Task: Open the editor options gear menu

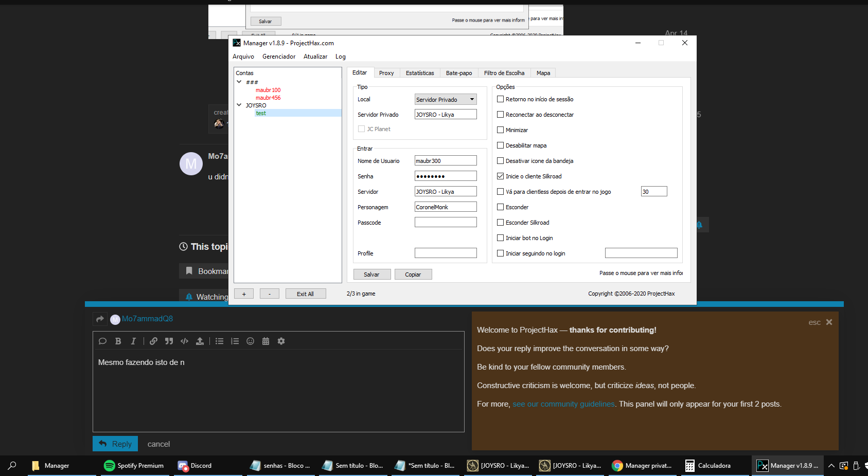Action: click(281, 341)
